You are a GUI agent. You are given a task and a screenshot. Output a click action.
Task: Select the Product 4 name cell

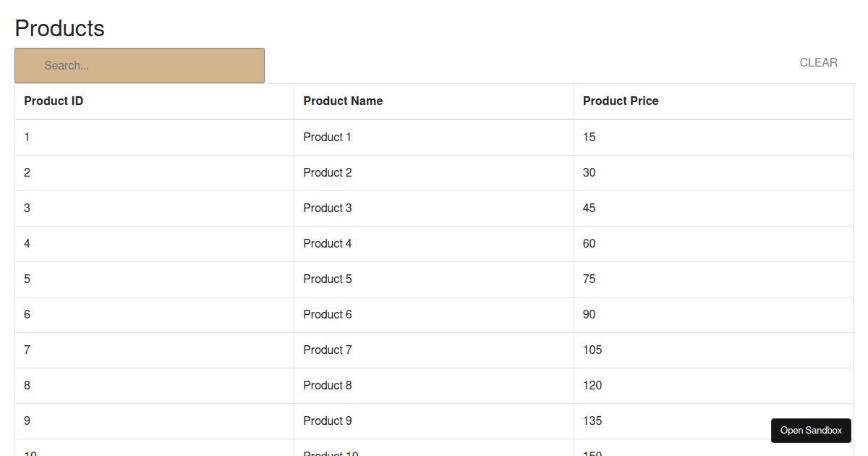pos(328,244)
